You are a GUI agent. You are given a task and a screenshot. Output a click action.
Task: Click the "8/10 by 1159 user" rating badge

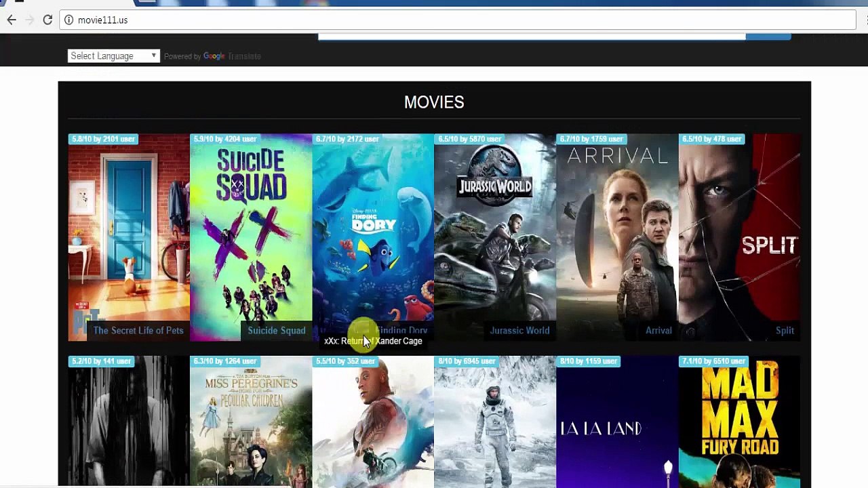[589, 361]
